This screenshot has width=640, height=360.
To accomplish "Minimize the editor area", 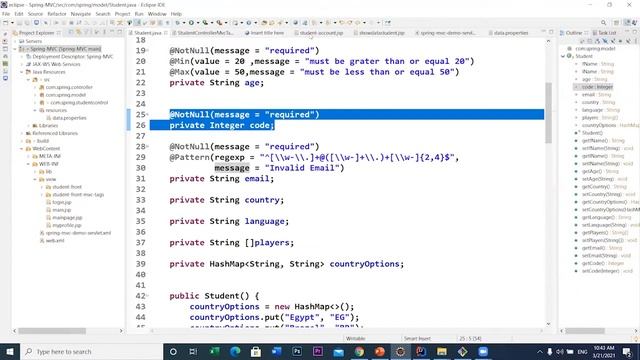I will 543,32.
